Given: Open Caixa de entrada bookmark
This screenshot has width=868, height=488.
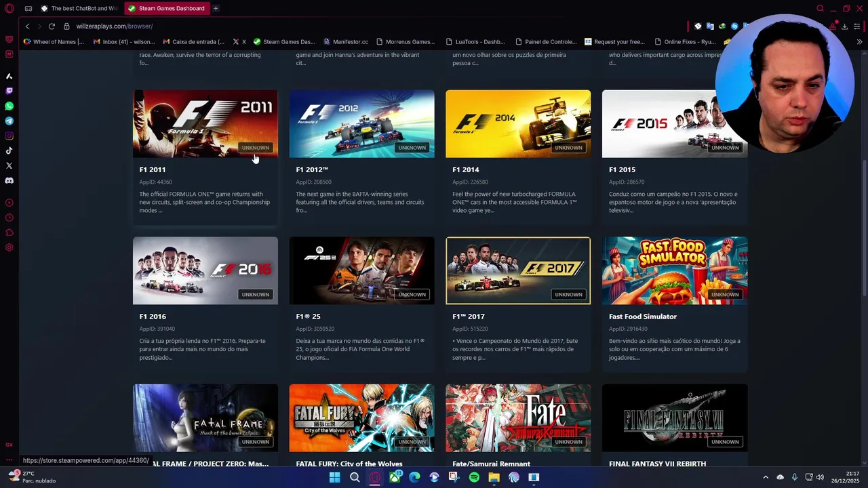Looking at the screenshot, I should point(194,41).
